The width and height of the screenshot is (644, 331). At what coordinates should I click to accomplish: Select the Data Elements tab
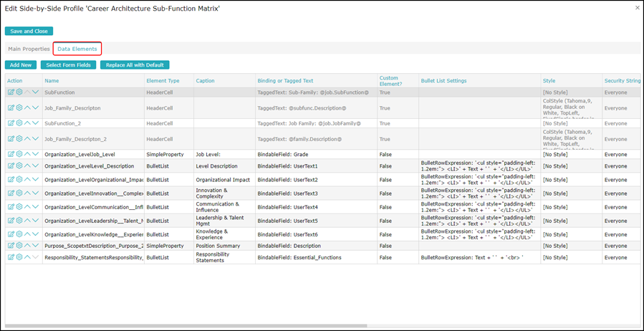pyautogui.click(x=77, y=49)
